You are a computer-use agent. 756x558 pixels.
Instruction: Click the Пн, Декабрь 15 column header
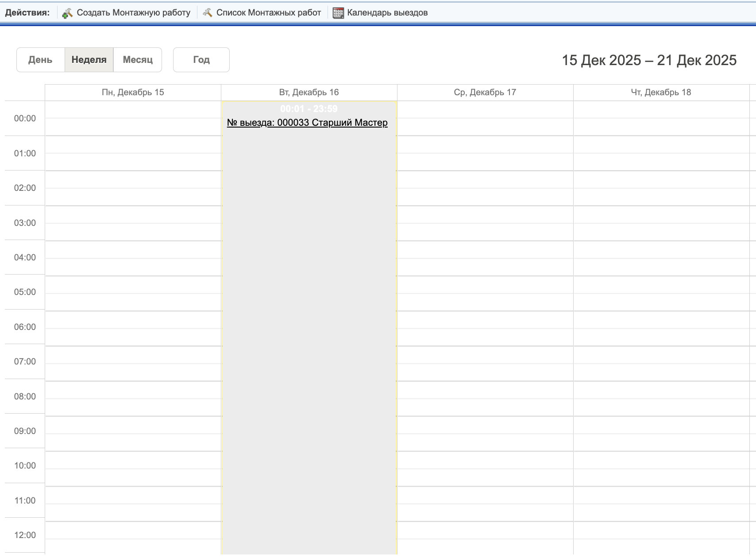[133, 93]
